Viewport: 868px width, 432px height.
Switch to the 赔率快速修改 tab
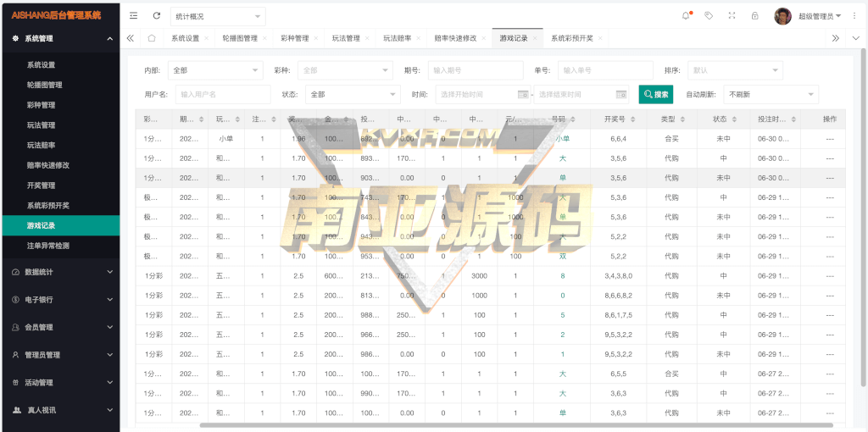(455, 38)
